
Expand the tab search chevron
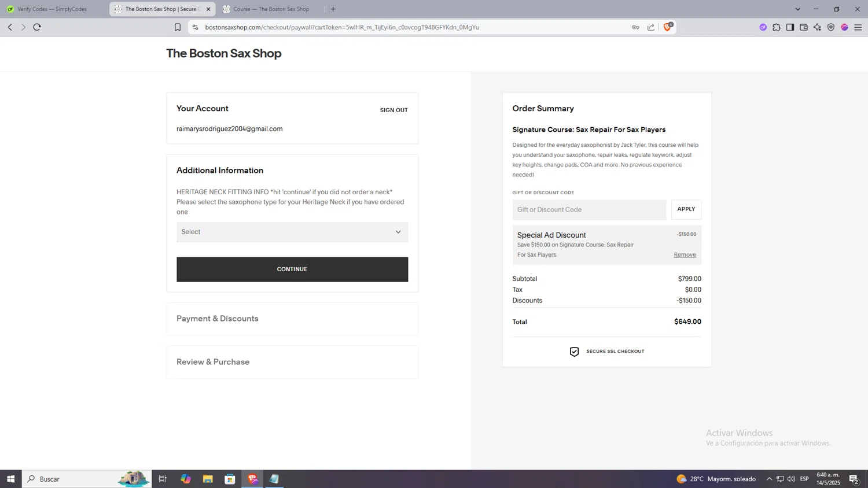(797, 9)
